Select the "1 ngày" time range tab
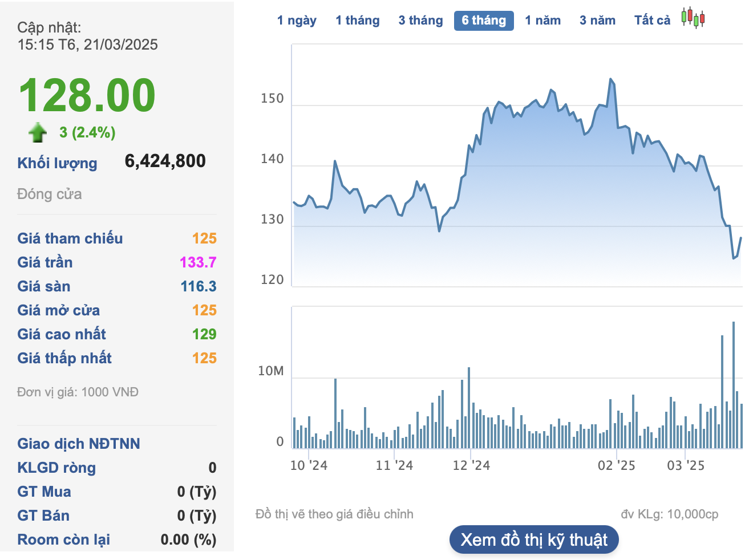The image size is (753, 560). click(297, 21)
